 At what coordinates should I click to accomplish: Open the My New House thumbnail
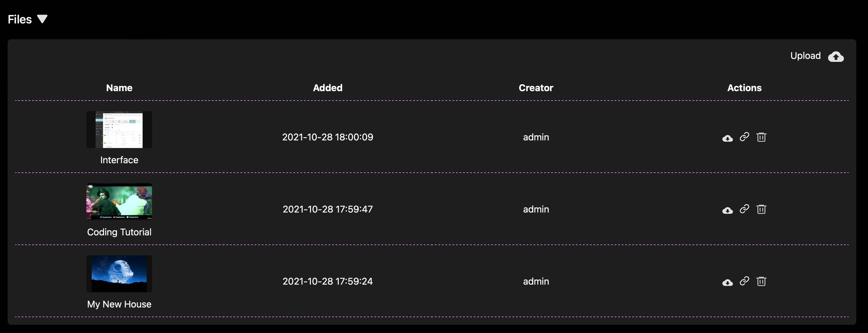[119, 274]
